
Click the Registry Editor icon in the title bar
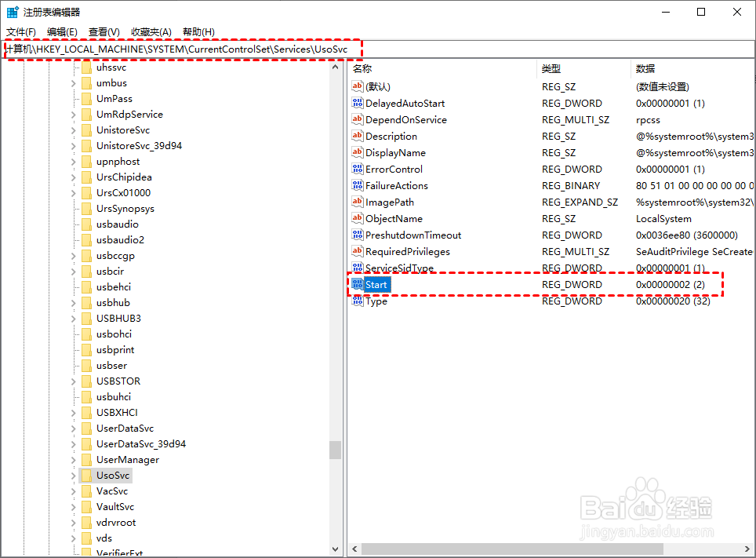coord(12,11)
